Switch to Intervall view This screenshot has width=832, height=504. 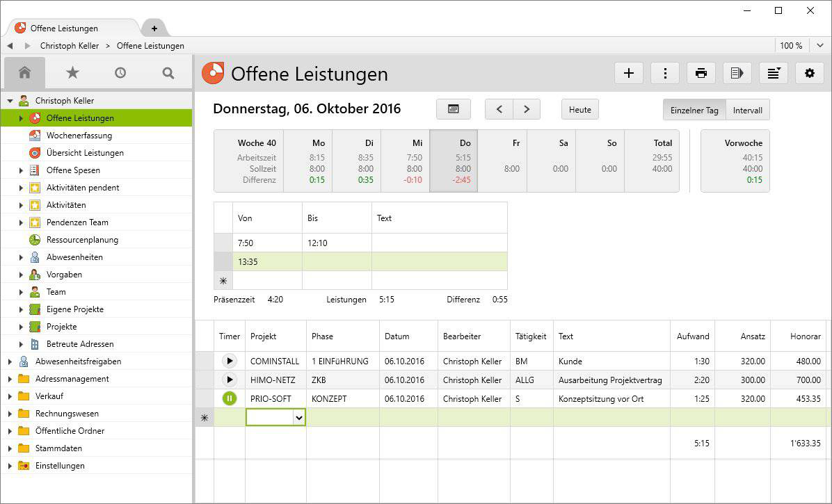tap(748, 110)
